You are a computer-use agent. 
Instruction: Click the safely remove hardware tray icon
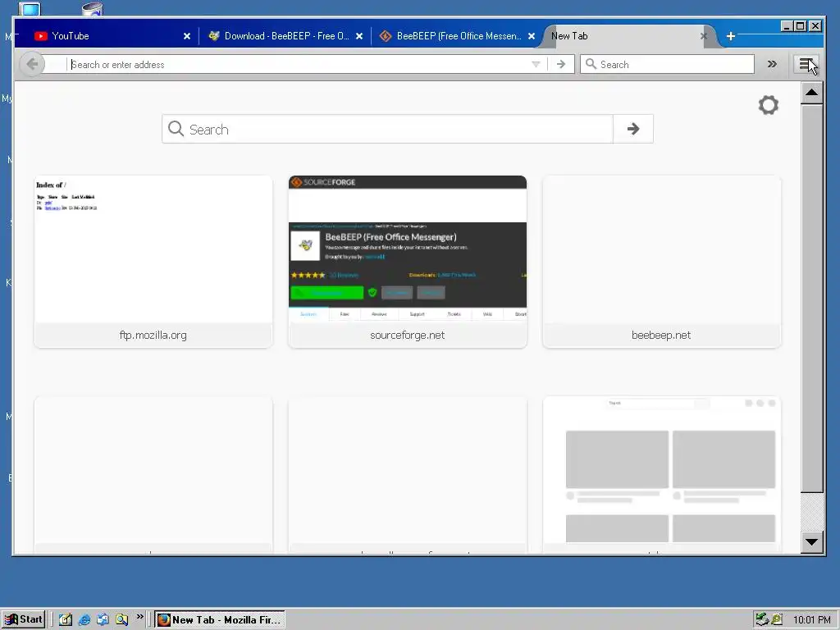point(762,620)
